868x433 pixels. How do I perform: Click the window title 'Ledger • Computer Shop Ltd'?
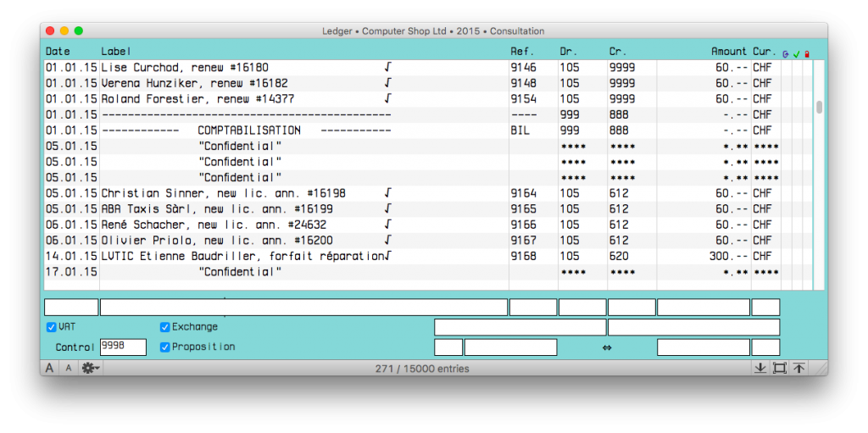[384, 31]
